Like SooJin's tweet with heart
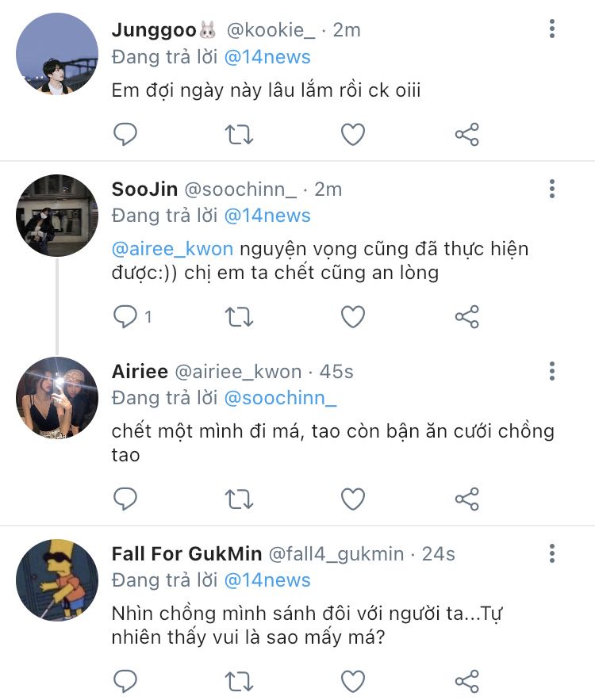 353,317
